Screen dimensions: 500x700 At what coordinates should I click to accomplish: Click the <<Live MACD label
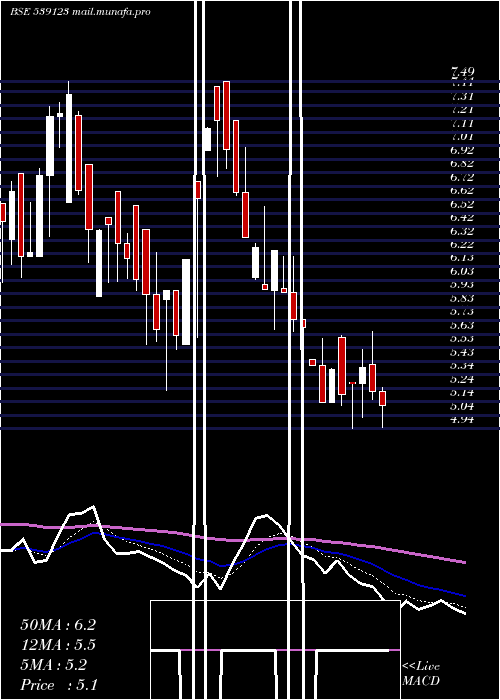[x=421, y=674]
